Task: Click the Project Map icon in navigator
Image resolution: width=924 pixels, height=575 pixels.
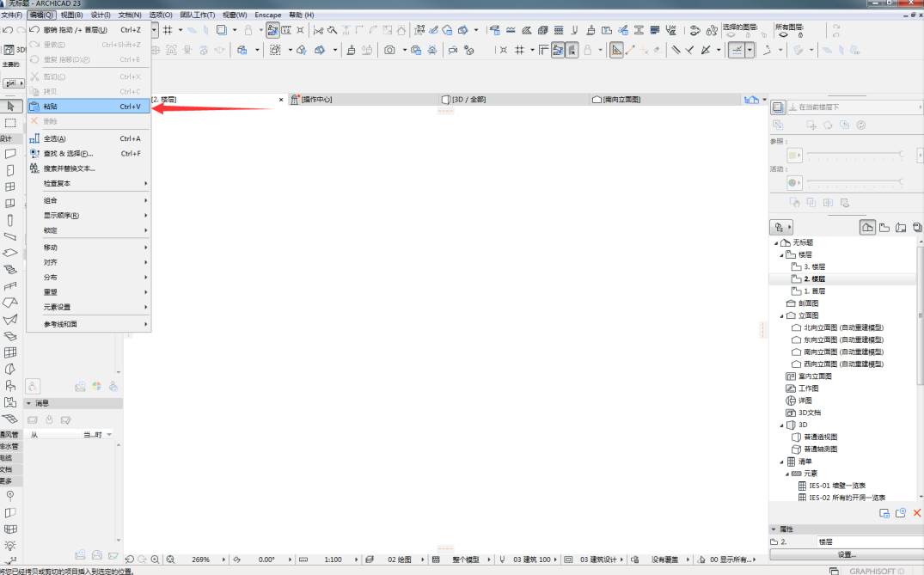Action: pos(867,228)
